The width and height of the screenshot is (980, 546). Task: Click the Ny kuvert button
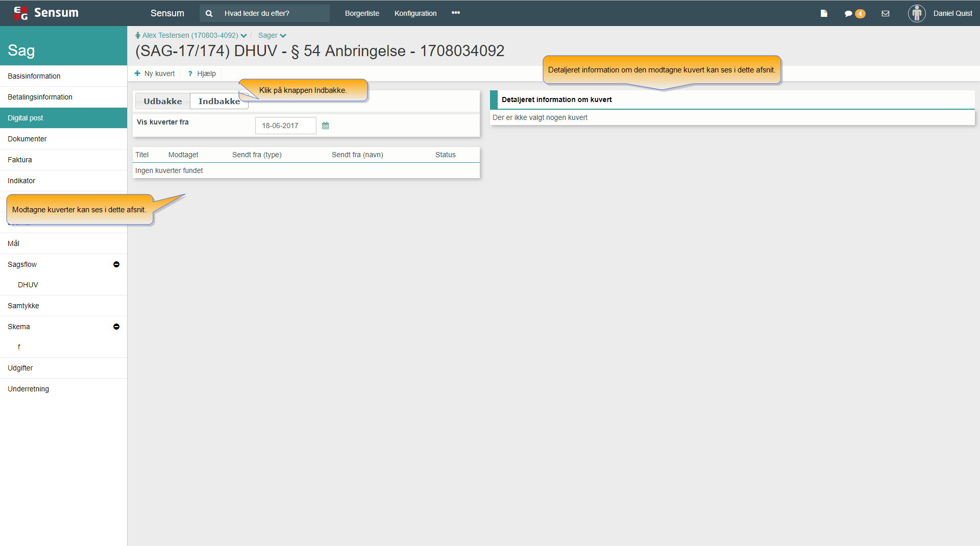point(155,73)
